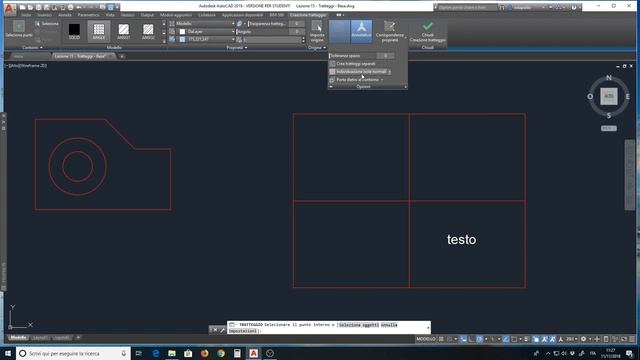Image resolution: width=640 pixels, height=360 pixels.
Task: Click the Imposta origine button
Action: pos(317,31)
